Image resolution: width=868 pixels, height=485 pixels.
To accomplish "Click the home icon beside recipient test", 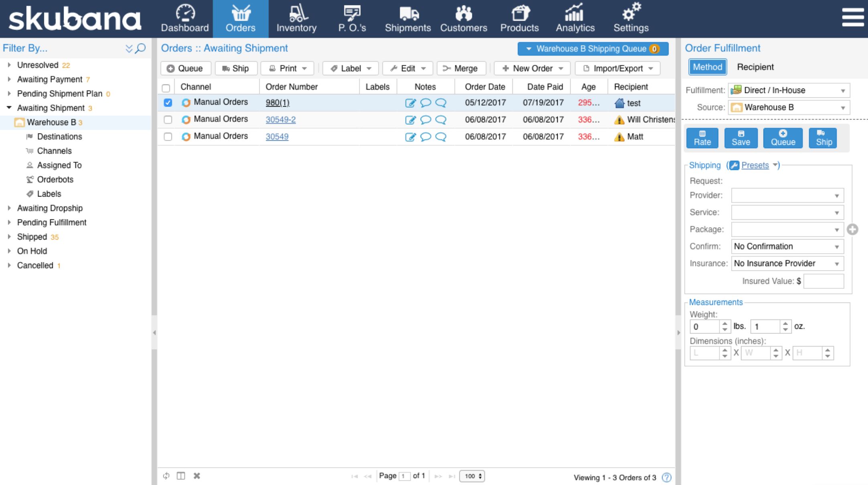I will (x=619, y=103).
